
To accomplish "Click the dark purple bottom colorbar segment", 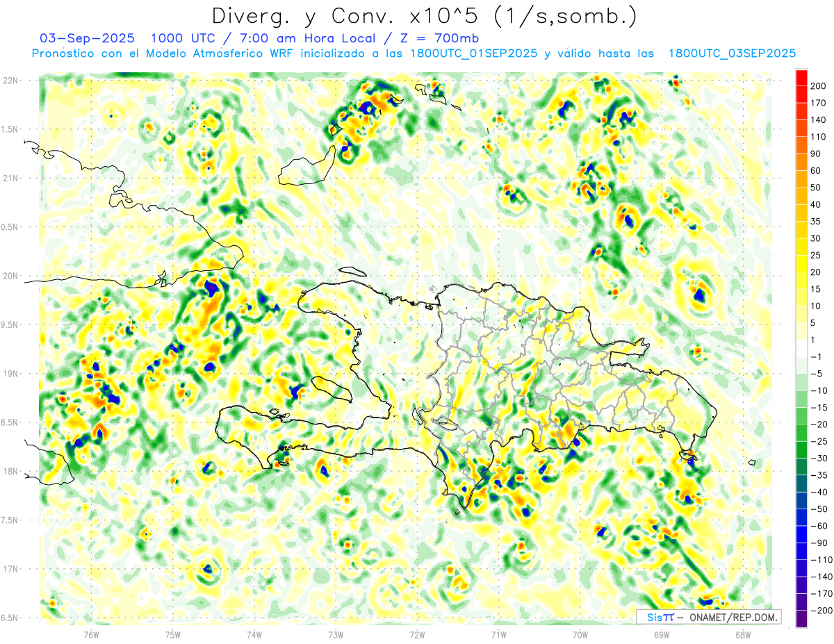I will click(801, 618).
